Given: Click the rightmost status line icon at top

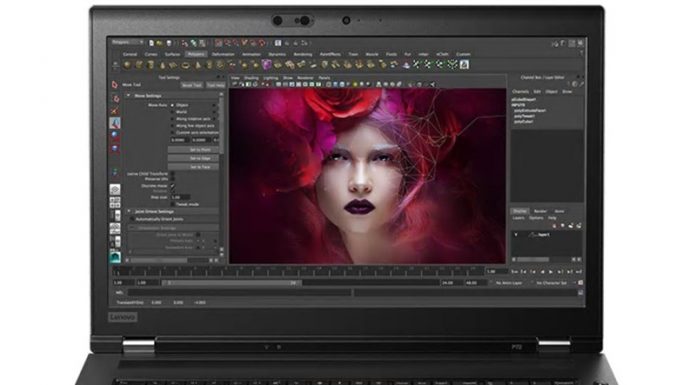Looking at the screenshot, I should [580, 43].
